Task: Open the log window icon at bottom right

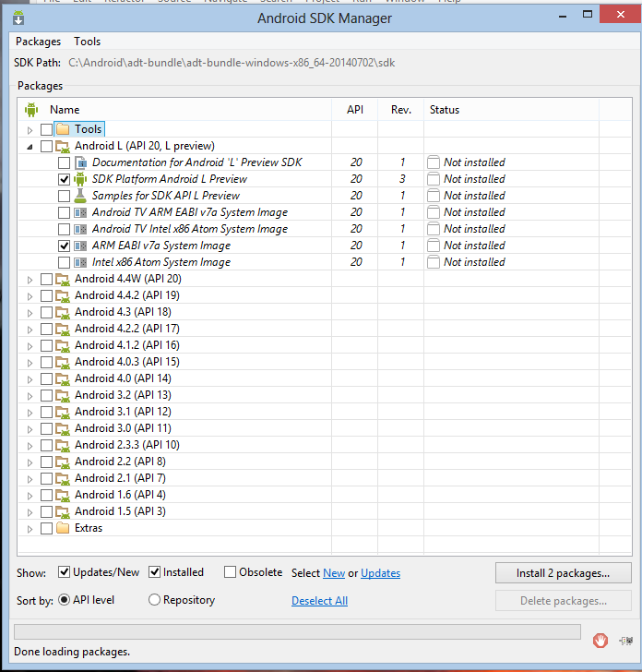Action: (626, 641)
